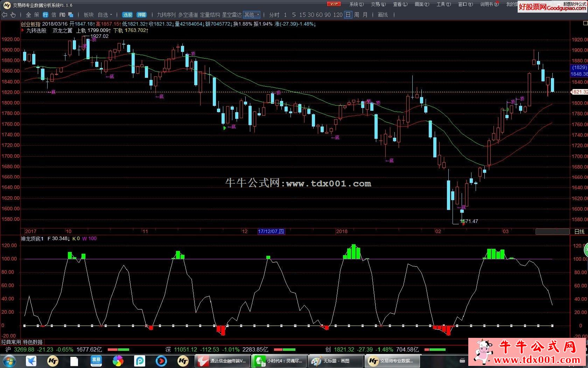Switch to the 特色数据 tab
The height and width of the screenshot is (368, 588).
[x=33, y=342]
